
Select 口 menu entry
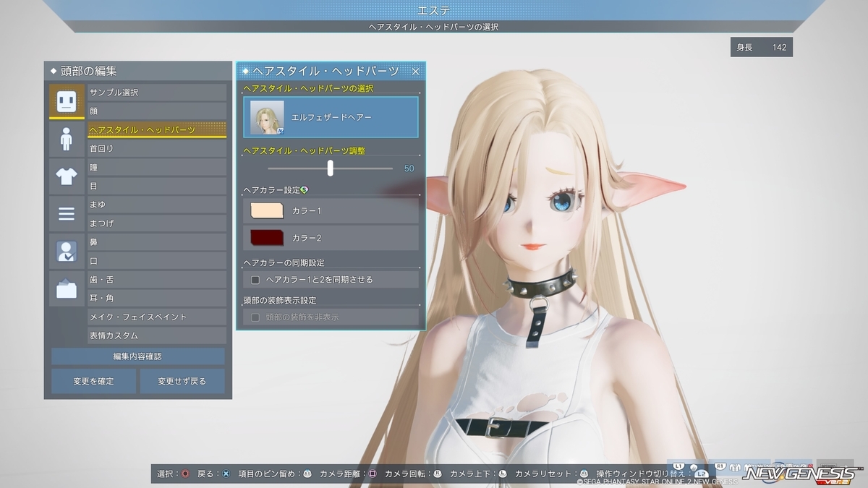[157, 260]
